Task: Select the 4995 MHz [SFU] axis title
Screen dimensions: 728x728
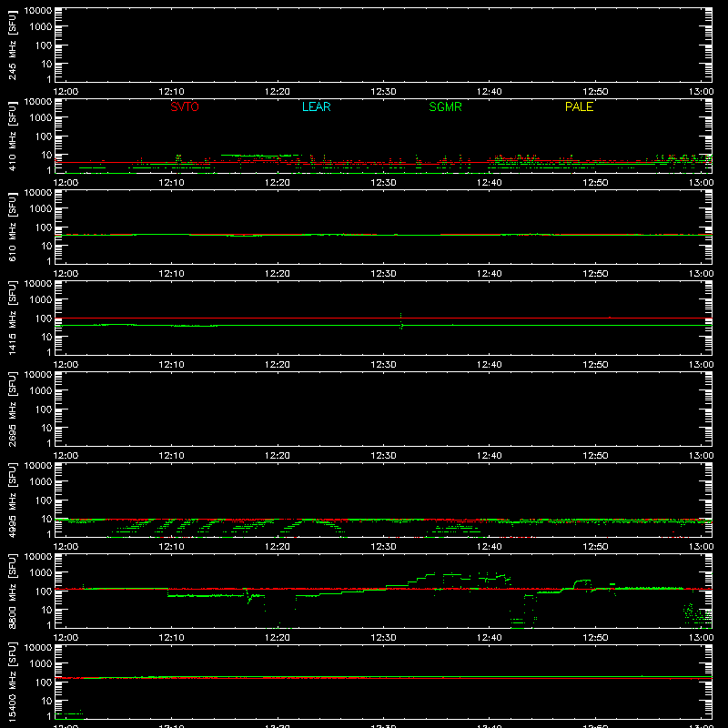Action: coord(13,500)
